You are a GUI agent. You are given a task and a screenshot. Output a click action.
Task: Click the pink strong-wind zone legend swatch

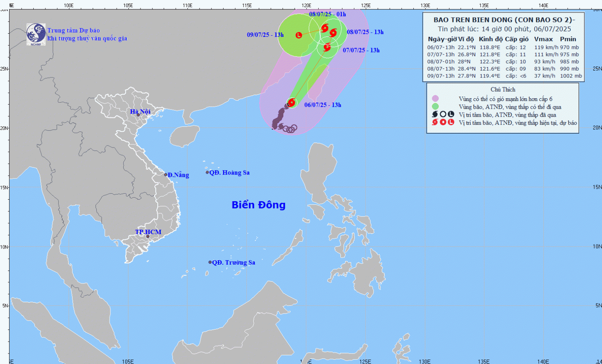435,99
